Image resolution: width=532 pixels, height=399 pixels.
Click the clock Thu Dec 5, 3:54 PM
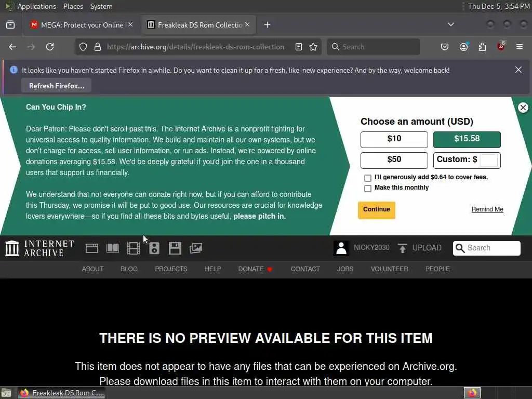499,6
